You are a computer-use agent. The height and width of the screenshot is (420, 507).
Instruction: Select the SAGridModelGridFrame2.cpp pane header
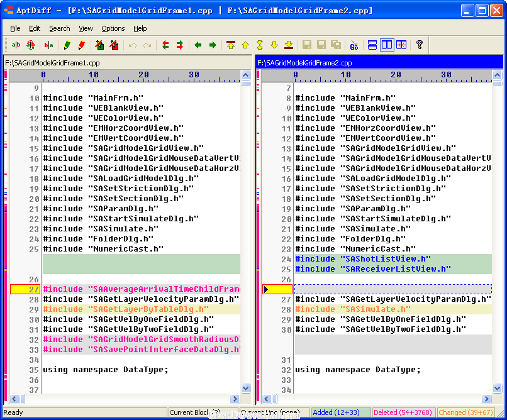379,63
